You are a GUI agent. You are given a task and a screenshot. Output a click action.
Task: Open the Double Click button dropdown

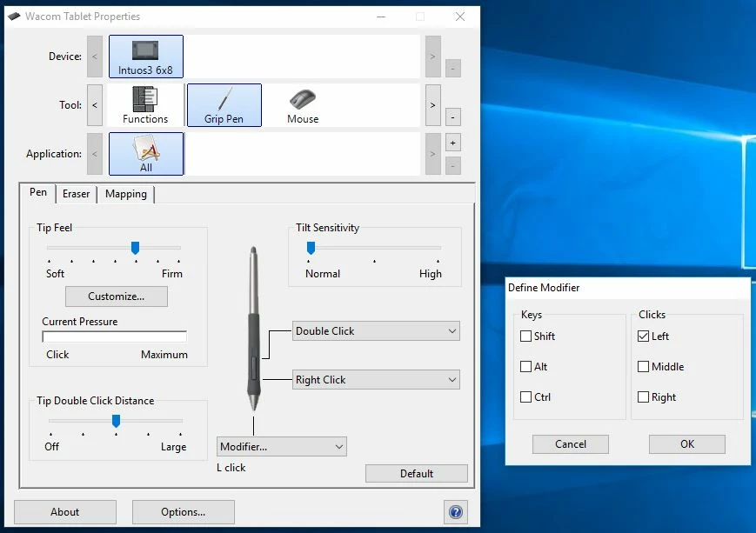point(376,331)
